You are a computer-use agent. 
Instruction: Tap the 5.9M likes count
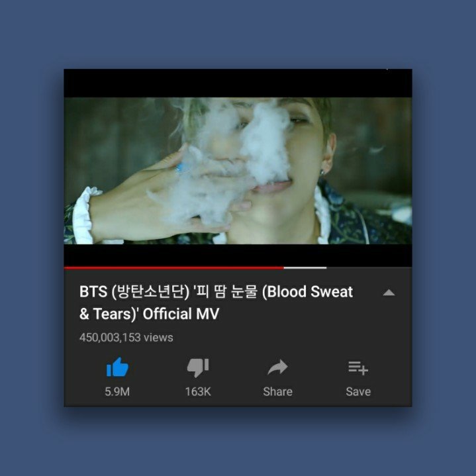(x=117, y=392)
